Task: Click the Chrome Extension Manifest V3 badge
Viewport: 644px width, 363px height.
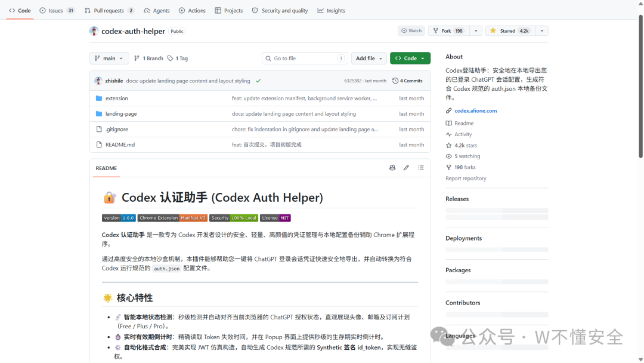Action: point(172,218)
